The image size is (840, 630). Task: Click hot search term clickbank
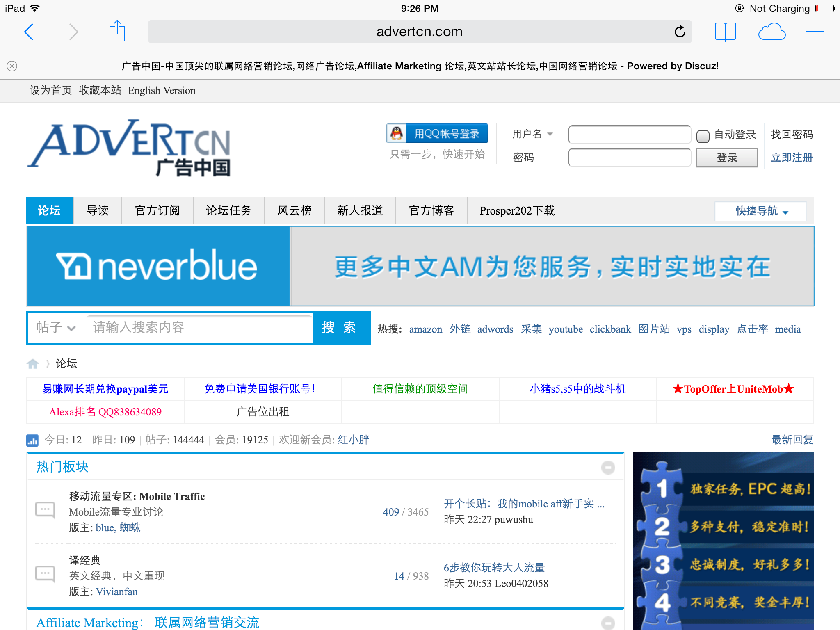pos(610,329)
